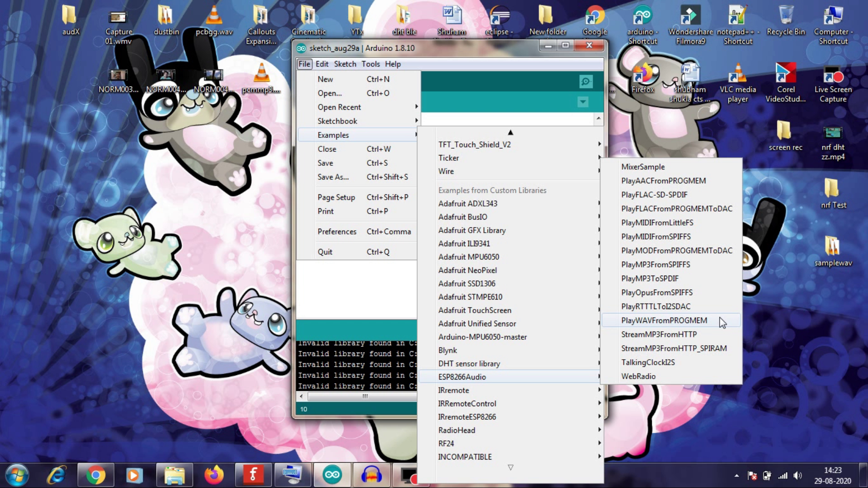Open the Tools menu
This screenshot has width=868, height=488.
(371, 64)
